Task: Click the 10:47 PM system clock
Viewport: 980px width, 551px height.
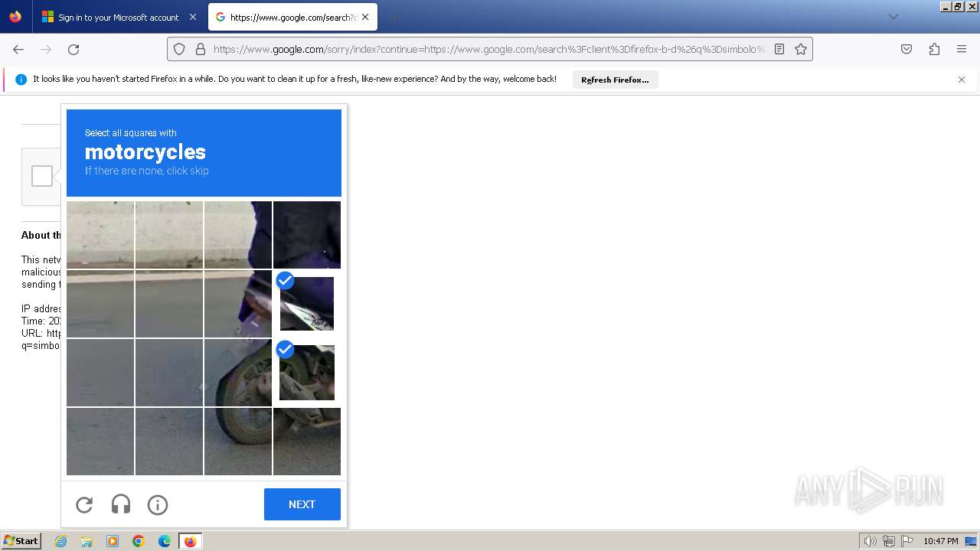Action: click(941, 541)
